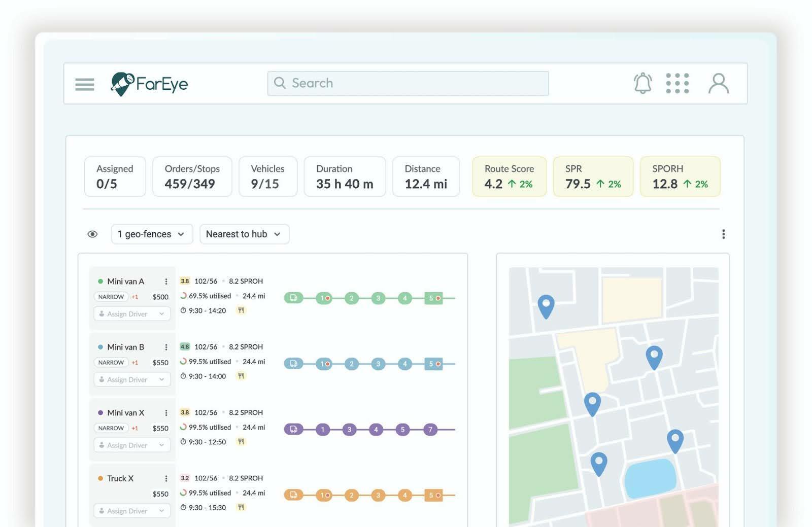Click the Mini van A NARROW tag
This screenshot has width=812, height=527.
point(111,297)
